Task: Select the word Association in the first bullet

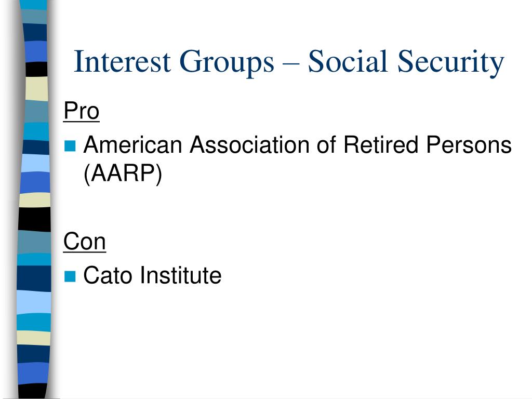Action: pos(249,145)
